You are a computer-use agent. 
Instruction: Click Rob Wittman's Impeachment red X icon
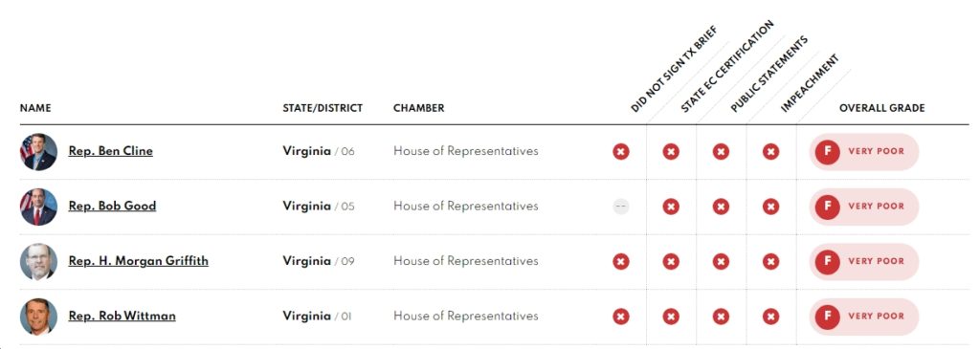(x=770, y=316)
